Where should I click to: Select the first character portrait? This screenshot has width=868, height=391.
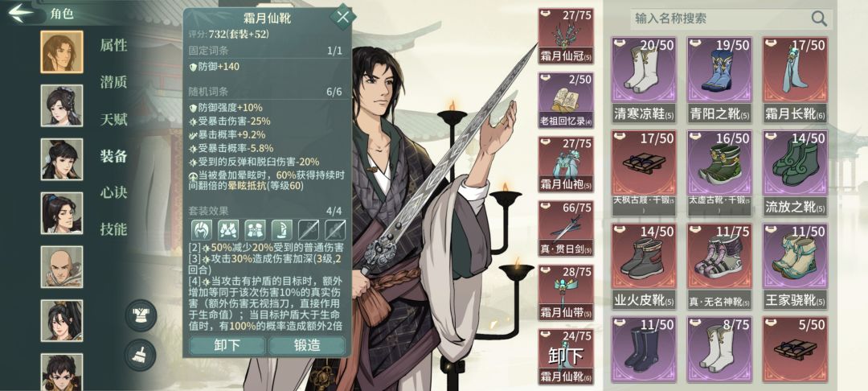click(x=62, y=51)
